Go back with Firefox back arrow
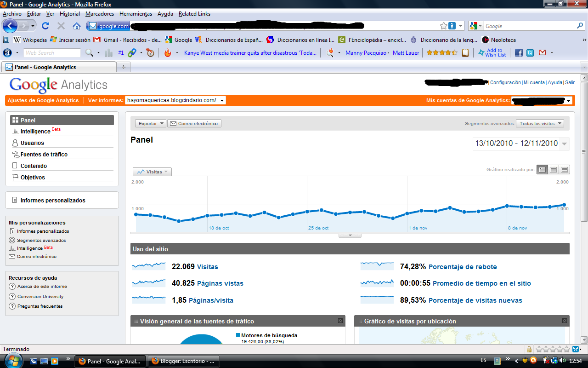 pyautogui.click(x=10, y=26)
